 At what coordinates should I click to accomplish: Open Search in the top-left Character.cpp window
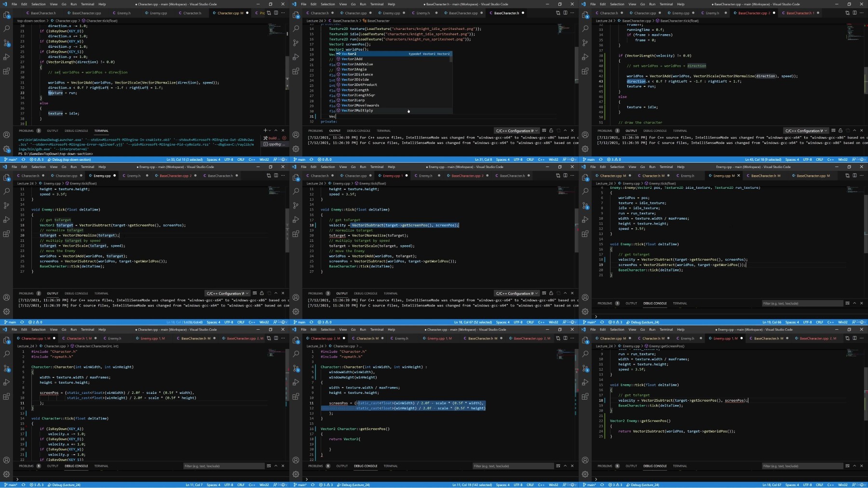tap(6, 29)
